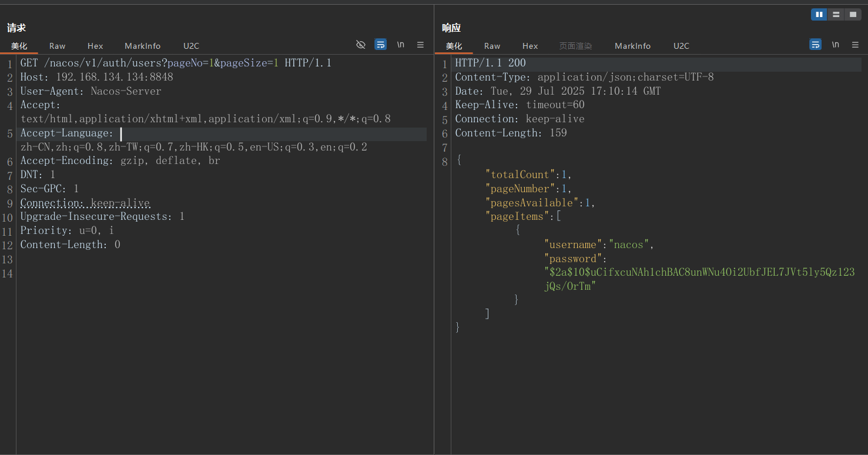Select tabbed single-pane layout icon
This screenshot has height=455, width=868.
pyautogui.click(x=852, y=15)
